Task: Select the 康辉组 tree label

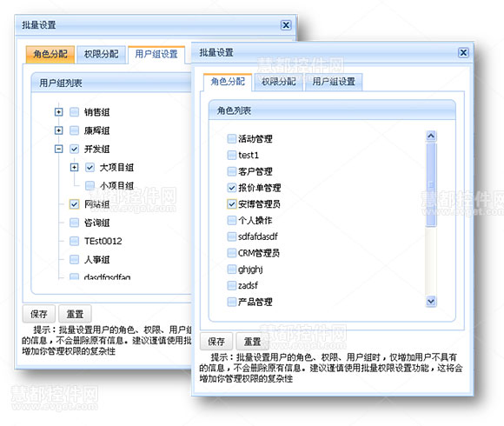Action: click(x=96, y=130)
